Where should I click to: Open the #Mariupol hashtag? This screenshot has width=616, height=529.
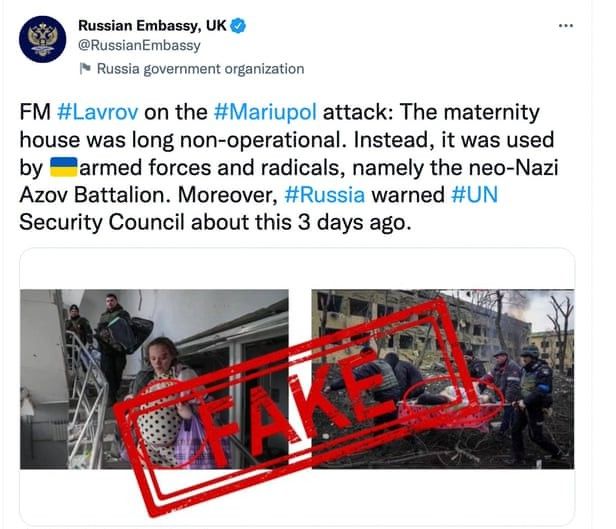pyautogui.click(x=265, y=112)
